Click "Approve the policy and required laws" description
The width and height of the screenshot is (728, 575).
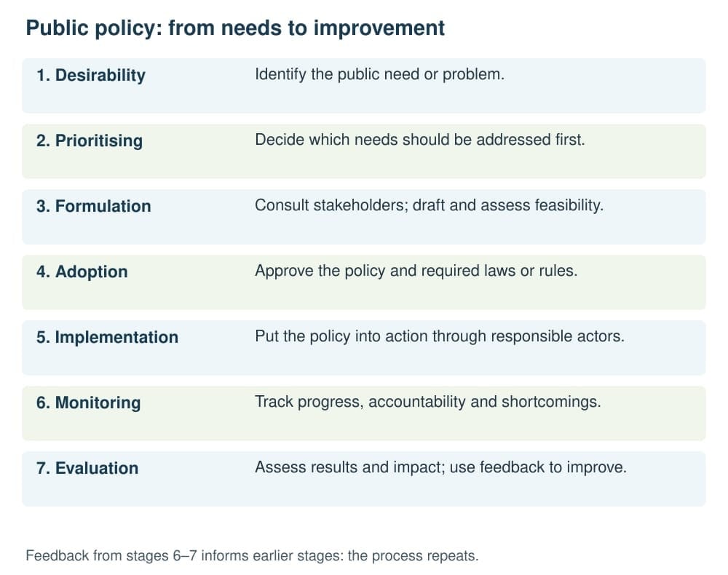pos(416,271)
